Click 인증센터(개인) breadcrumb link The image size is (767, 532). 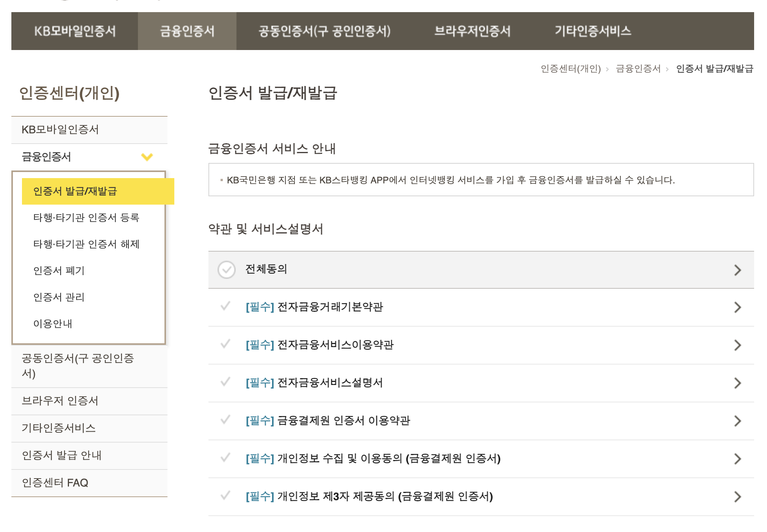click(x=570, y=69)
